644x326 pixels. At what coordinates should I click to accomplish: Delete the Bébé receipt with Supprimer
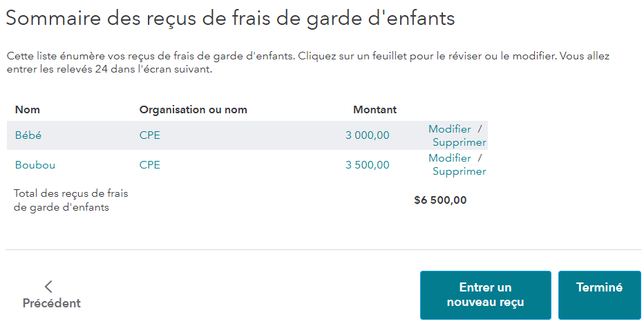click(460, 142)
